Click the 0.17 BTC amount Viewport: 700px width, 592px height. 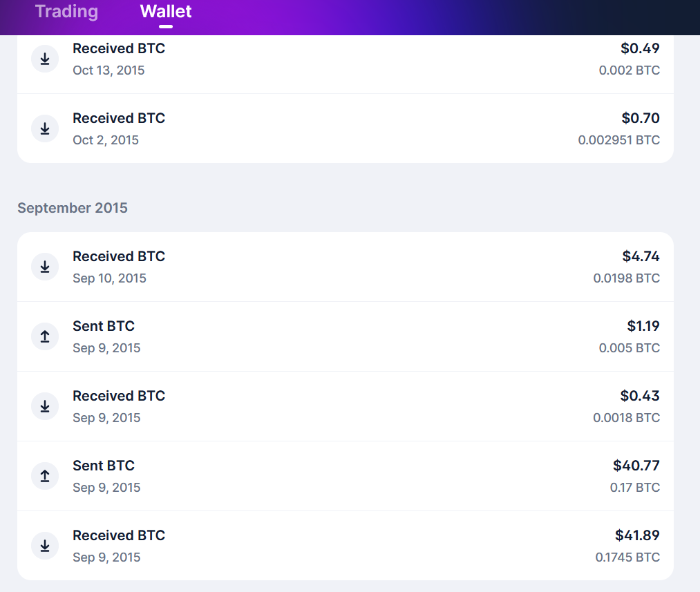point(634,488)
